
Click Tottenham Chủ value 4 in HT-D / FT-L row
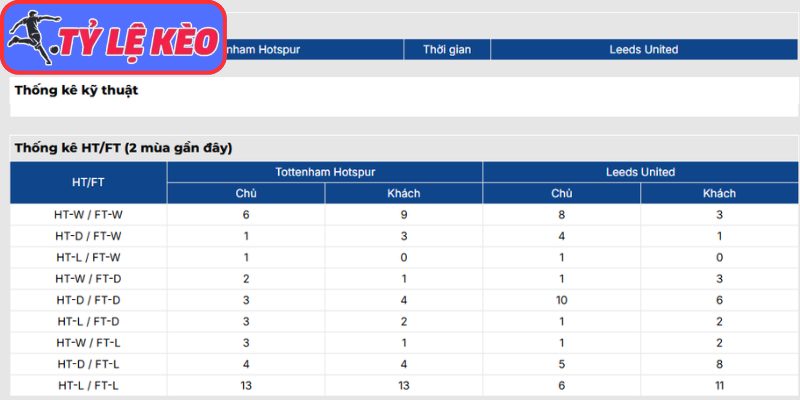point(246,364)
